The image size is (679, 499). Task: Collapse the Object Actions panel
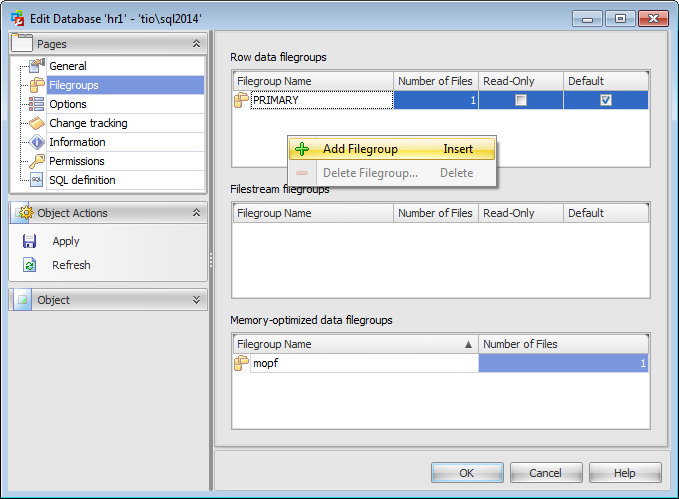click(x=196, y=213)
